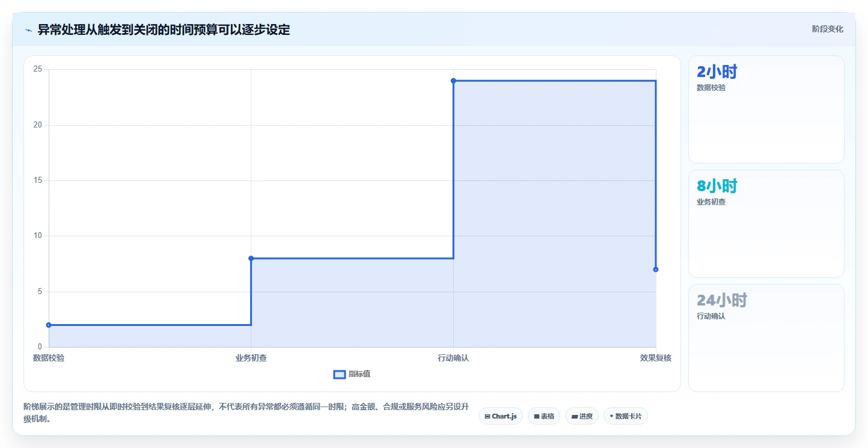Click the footnote text starting 阶梯展示
Viewport: 868px width, 448px height.
pos(245,413)
